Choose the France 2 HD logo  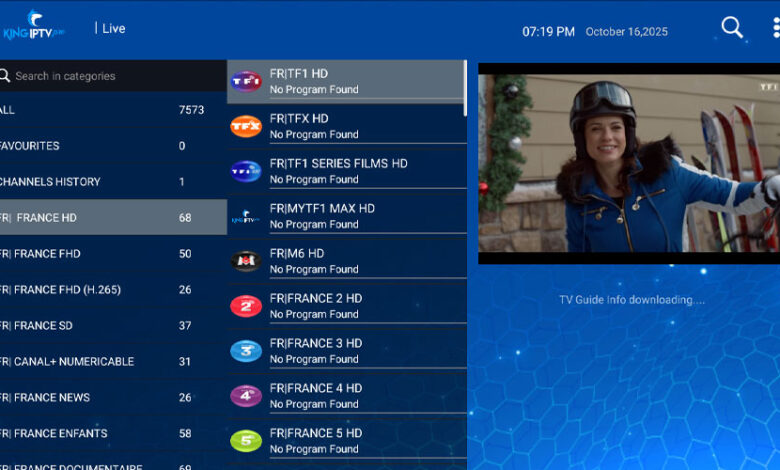pos(246,306)
